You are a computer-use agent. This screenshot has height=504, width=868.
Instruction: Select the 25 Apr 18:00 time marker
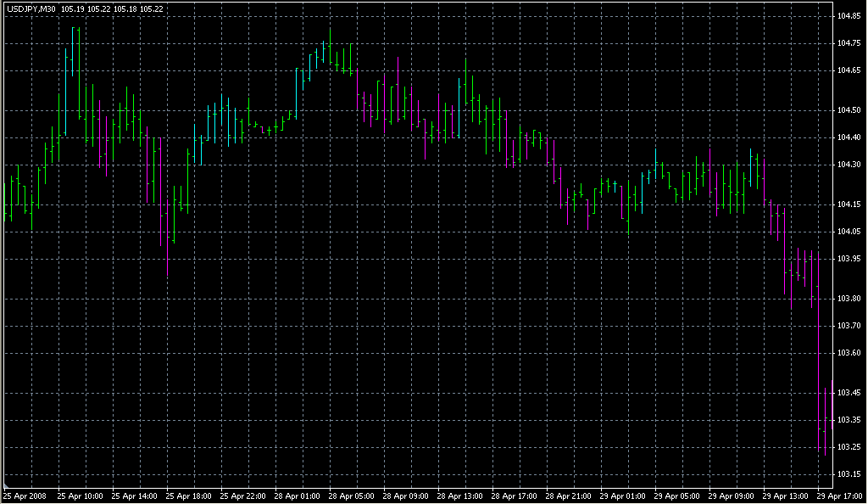tap(190, 496)
